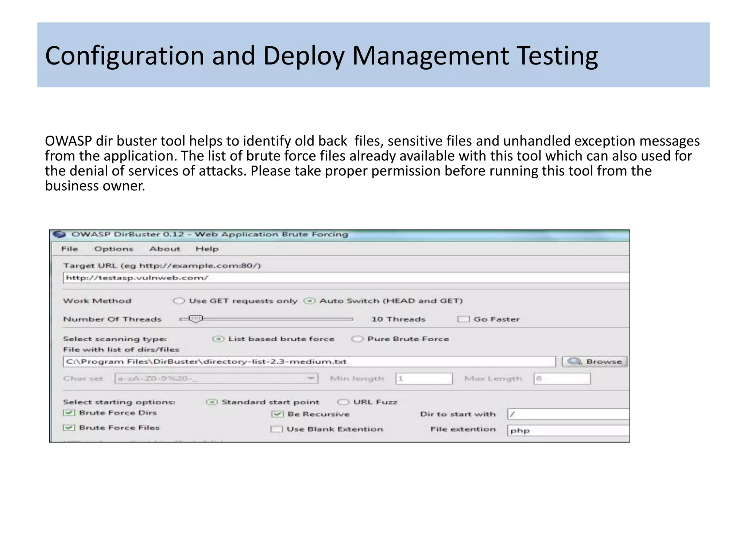Click the slide title Configuration and Deploy Management Testing

321,56
